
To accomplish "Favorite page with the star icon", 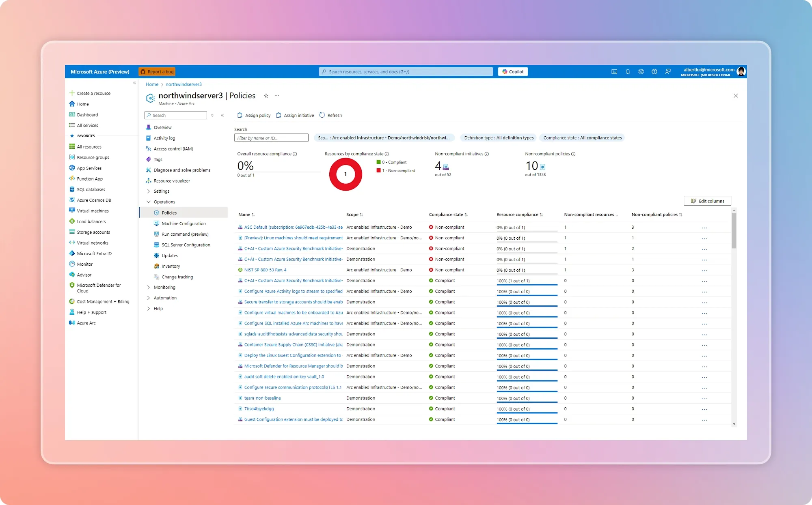I will [266, 96].
